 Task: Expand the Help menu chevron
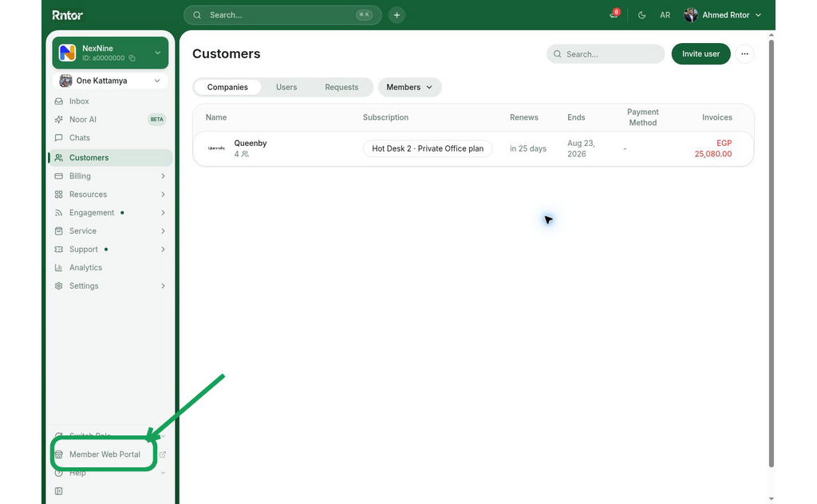tap(163, 473)
